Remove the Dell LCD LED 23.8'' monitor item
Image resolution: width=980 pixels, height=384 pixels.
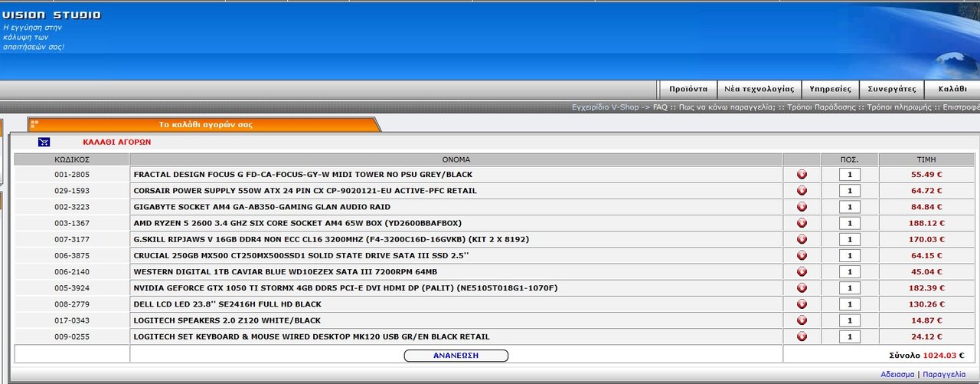[802, 304]
